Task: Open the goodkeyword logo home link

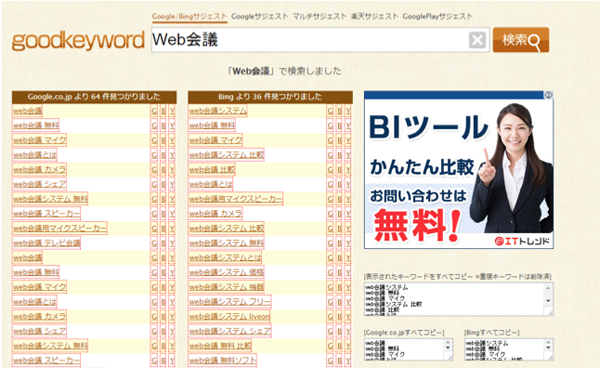Action: pyautogui.click(x=78, y=41)
